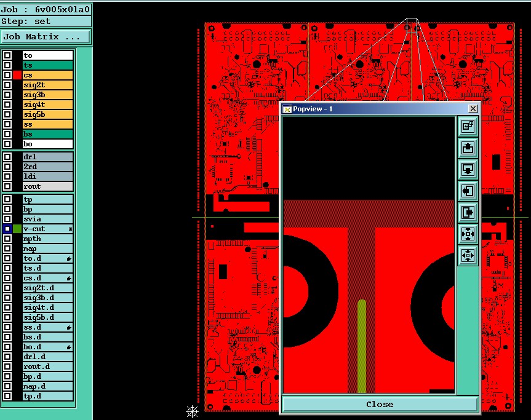Select the bs layer name
Screen dimensions: 531x420
click(x=47, y=134)
